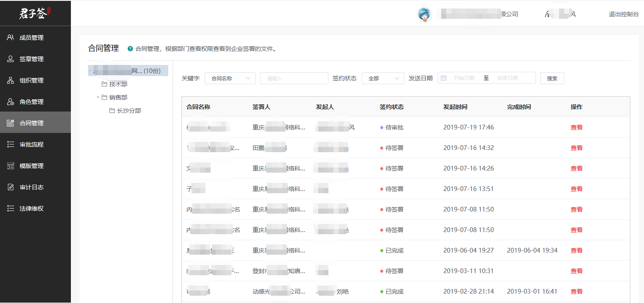Open 审批流程 menu
644x303 pixels.
[35, 144]
